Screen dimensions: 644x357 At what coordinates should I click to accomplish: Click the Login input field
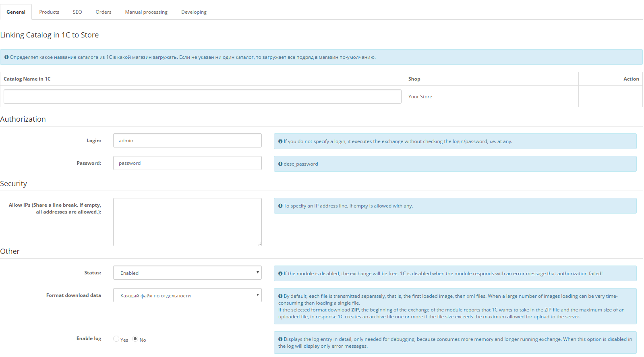tap(187, 141)
